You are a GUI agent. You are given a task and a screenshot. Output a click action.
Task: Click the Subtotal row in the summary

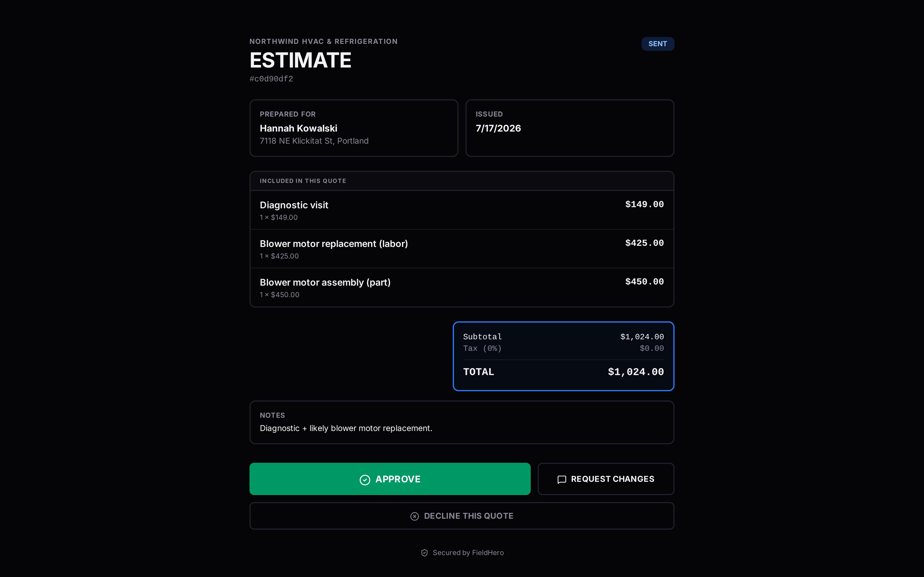click(x=563, y=337)
